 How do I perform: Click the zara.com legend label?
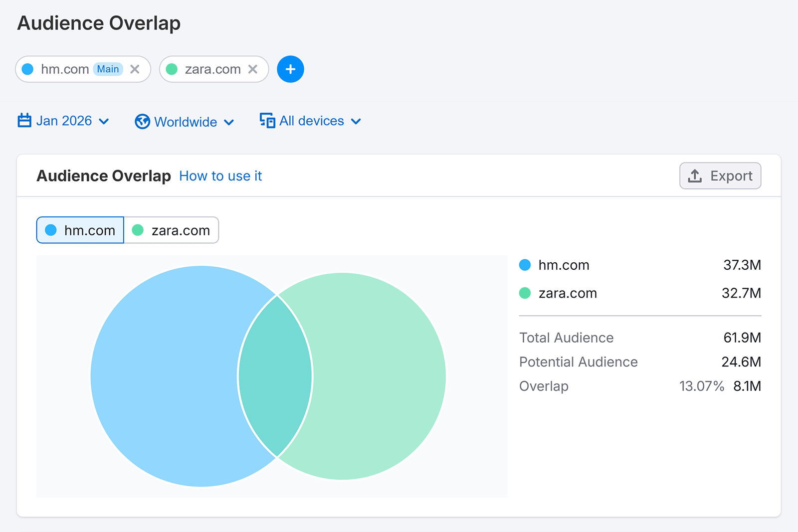(568, 293)
